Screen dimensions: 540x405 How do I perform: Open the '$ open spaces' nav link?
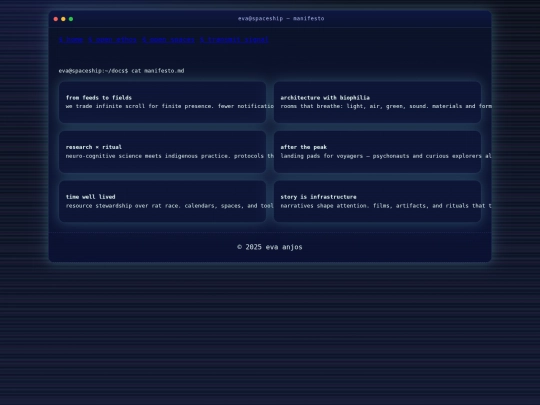[168, 40]
